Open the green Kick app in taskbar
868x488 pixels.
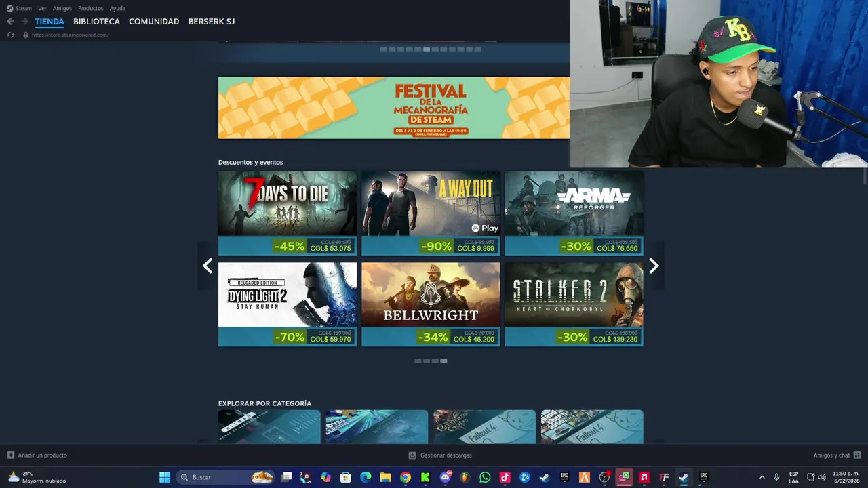pyautogui.click(x=425, y=477)
